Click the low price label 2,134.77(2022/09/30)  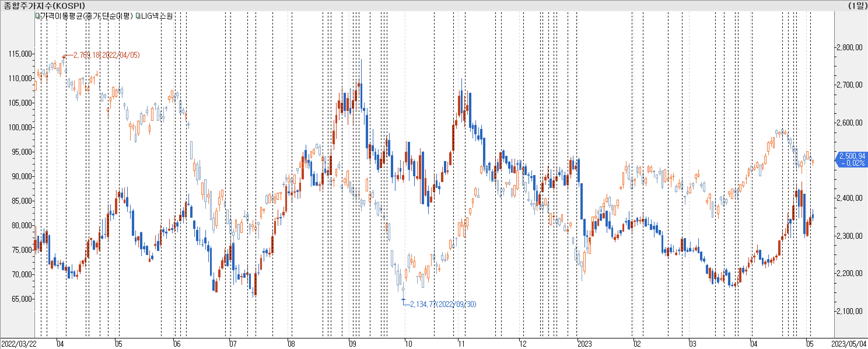point(443,304)
